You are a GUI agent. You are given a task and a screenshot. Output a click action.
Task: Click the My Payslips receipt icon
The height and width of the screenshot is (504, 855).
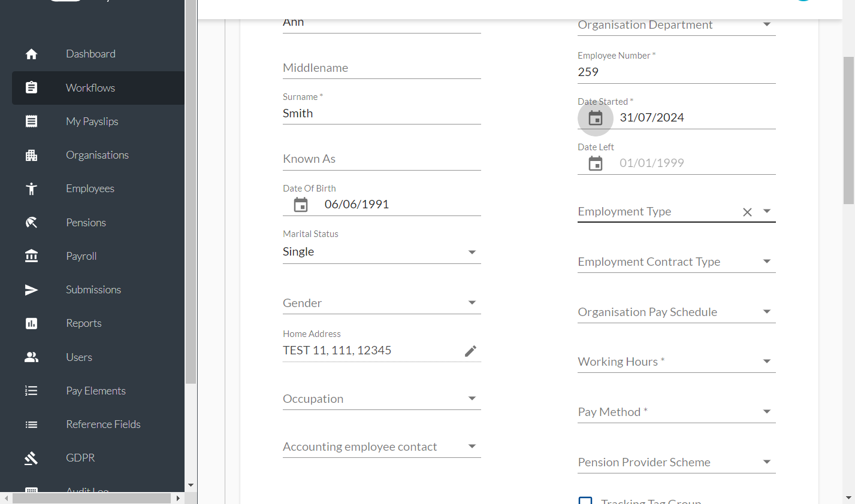(32, 122)
